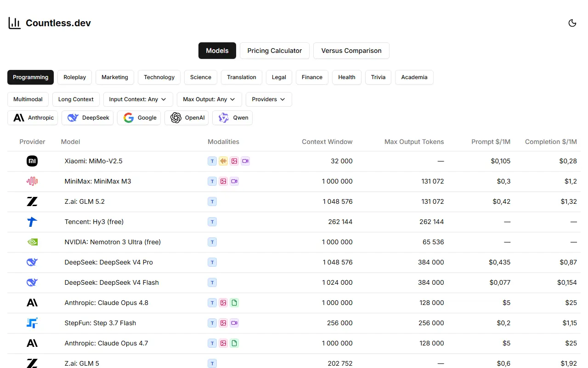Viewport: 588px width, 368px height.
Task: Click the Countless.dev site title
Action: point(58,23)
